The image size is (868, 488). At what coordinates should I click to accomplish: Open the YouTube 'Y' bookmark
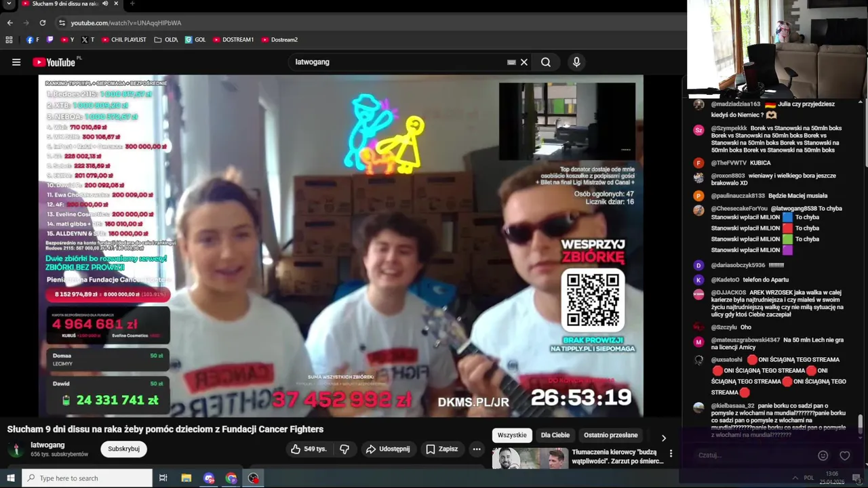(x=68, y=40)
